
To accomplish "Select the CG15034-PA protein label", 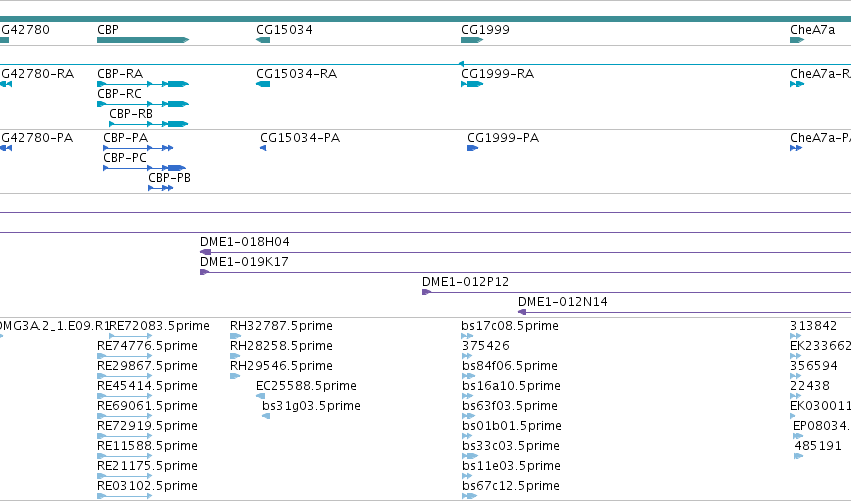I will click(x=300, y=138).
